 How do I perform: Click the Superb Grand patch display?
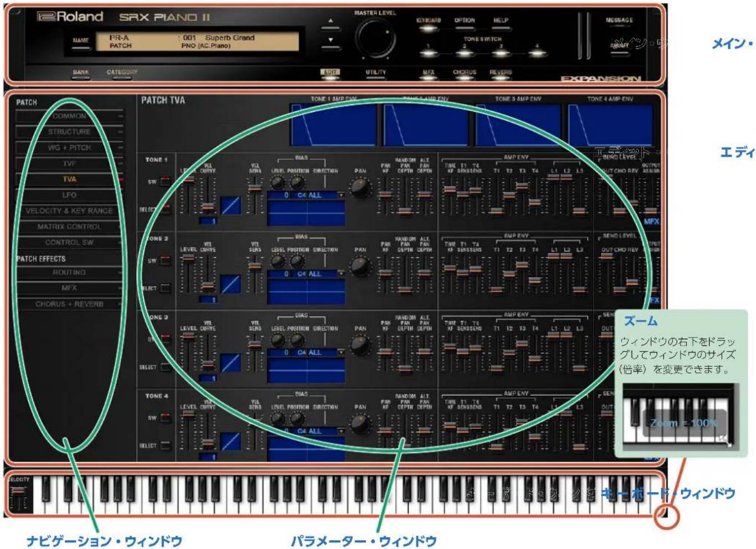point(197,42)
